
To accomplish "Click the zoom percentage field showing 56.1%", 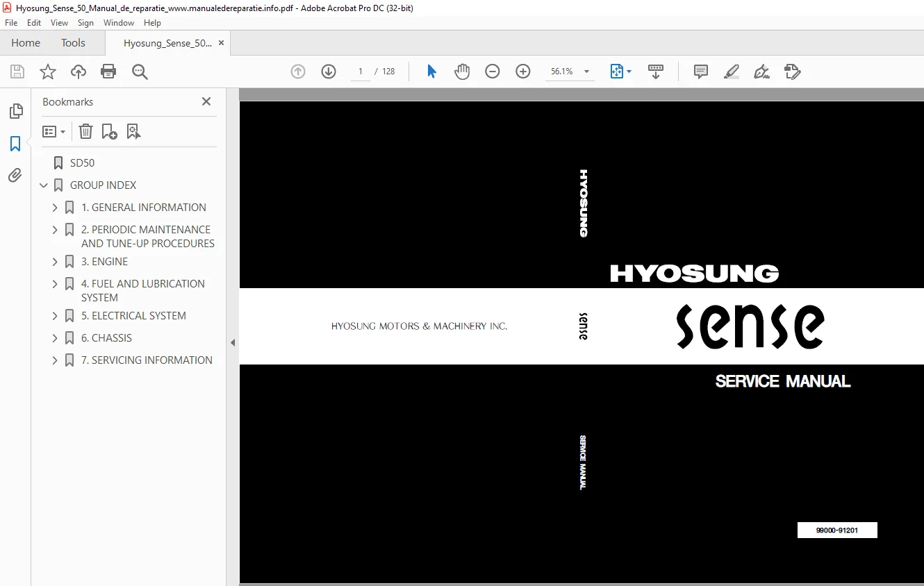I will pyautogui.click(x=562, y=72).
